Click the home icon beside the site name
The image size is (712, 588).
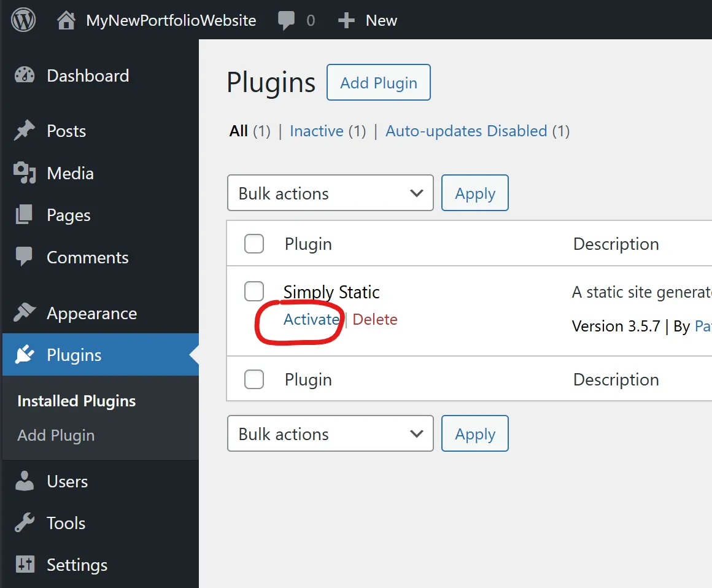click(x=66, y=20)
